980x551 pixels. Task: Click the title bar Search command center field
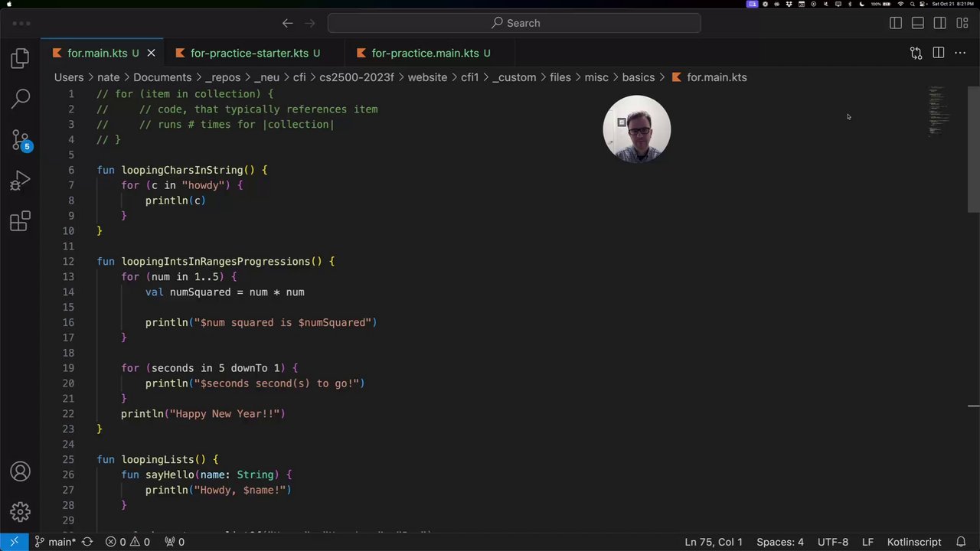(514, 23)
